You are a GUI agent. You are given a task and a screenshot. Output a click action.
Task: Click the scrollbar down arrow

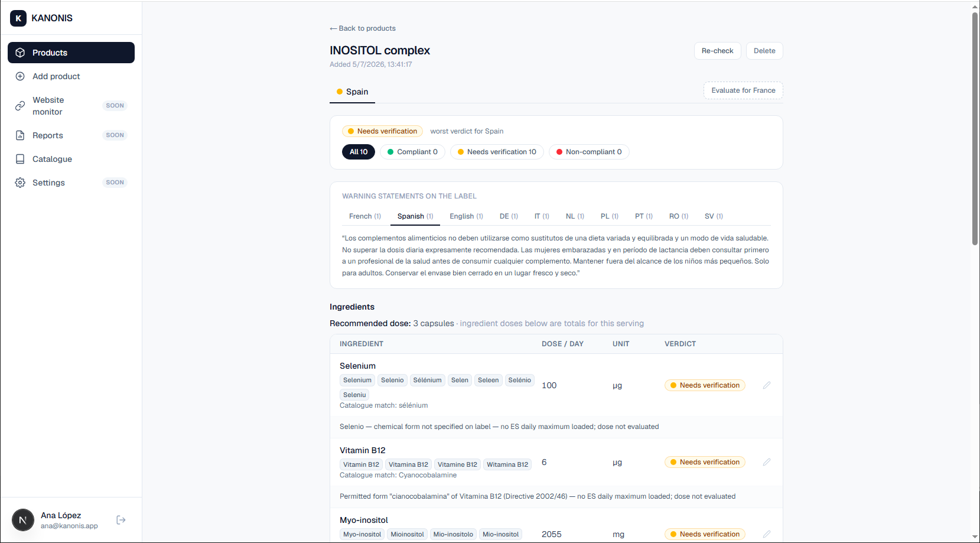tap(975, 537)
